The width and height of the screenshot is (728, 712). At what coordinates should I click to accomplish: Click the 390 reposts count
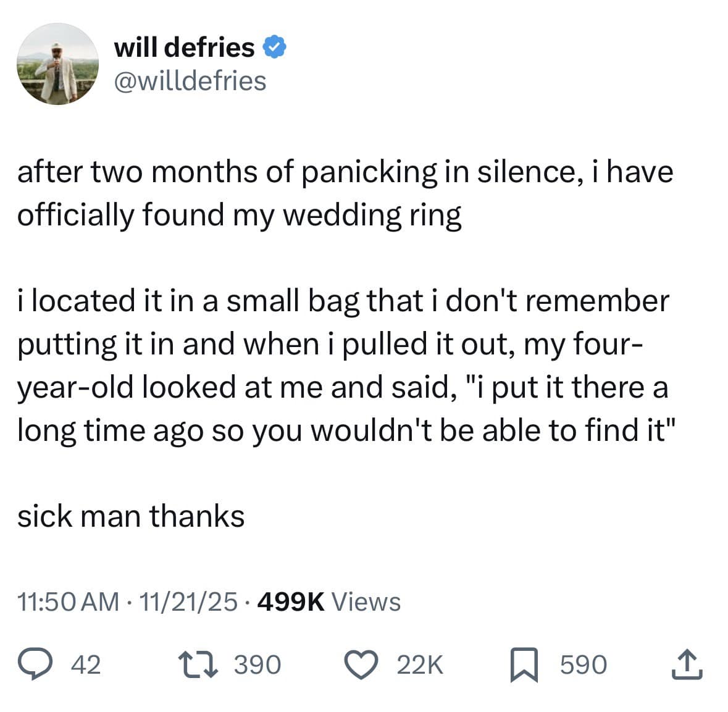(257, 665)
